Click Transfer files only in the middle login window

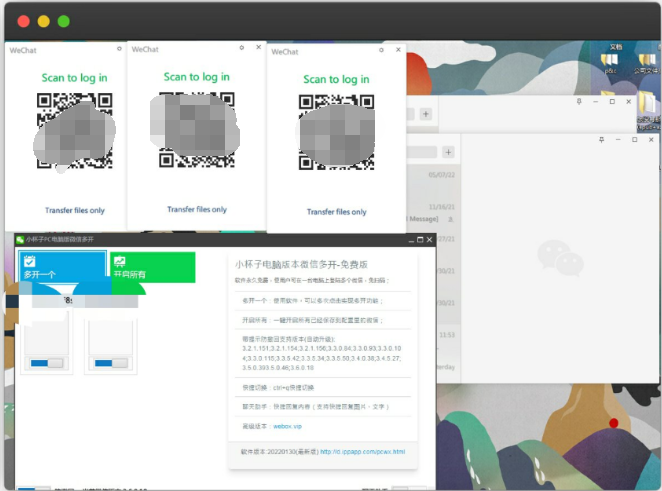coord(197,210)
